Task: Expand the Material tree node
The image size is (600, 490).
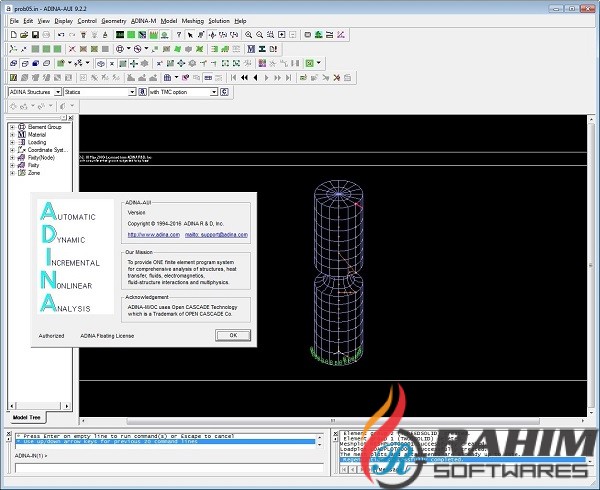Action: tap(12, 134)
